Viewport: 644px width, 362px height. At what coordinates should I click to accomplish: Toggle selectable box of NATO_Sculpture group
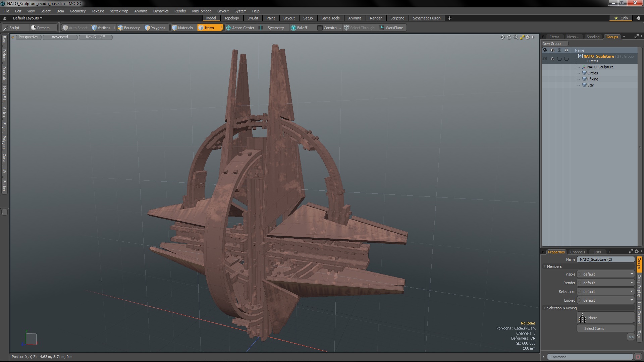[559, 59]
